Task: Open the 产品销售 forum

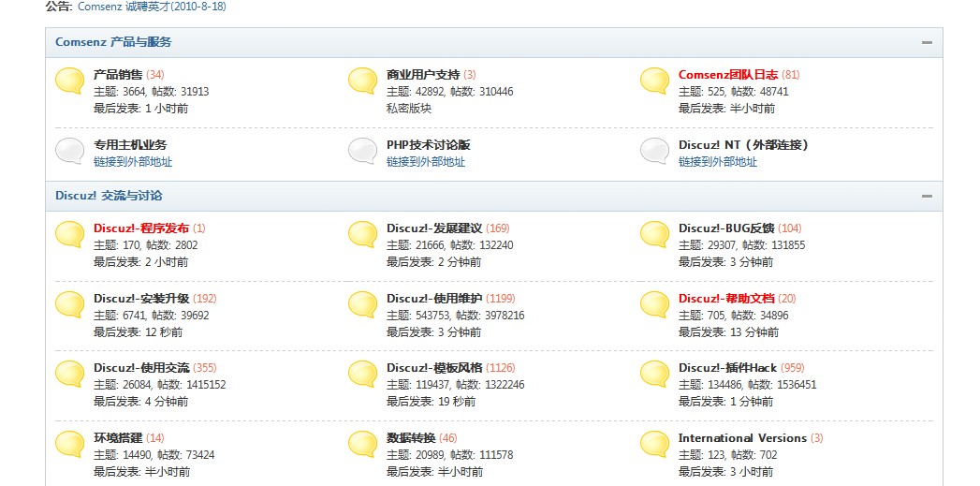Action: click(118, 74)
